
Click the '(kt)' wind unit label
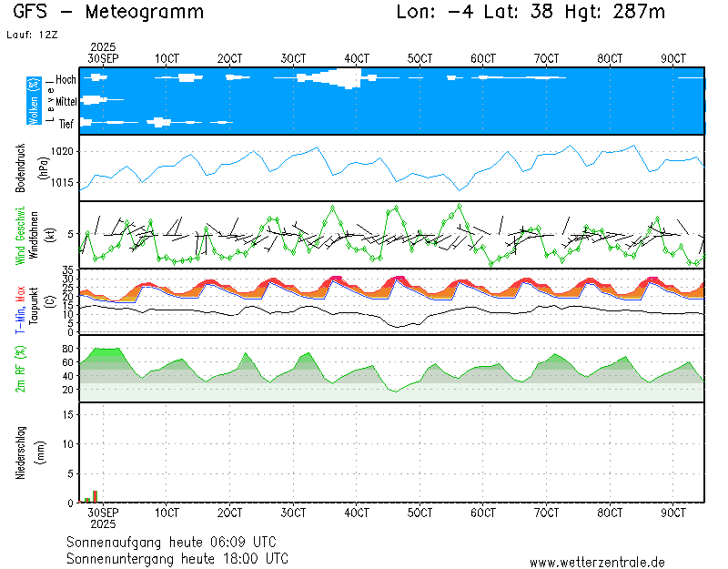coord(51,235)
